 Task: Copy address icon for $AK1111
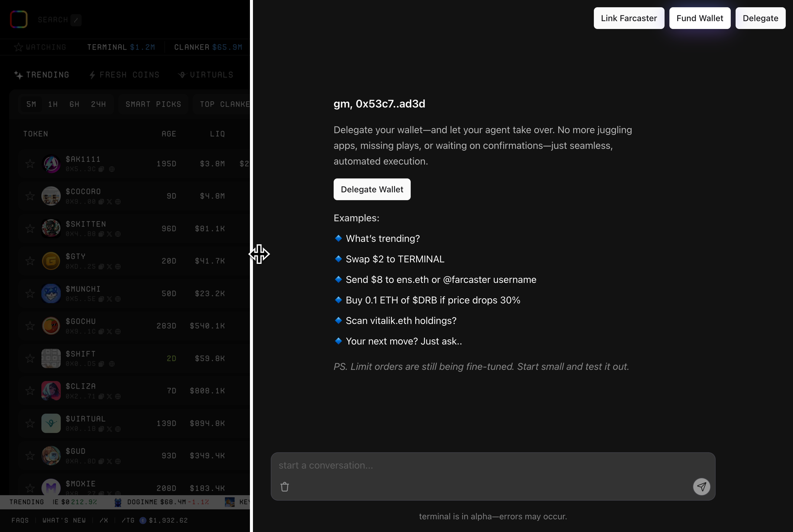coord(101,169)
